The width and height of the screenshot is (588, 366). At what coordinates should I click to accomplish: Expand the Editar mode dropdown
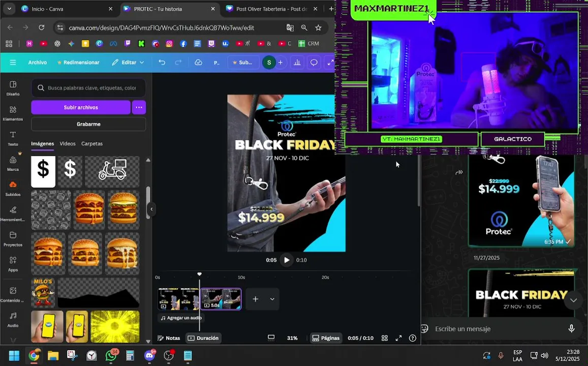128,62
